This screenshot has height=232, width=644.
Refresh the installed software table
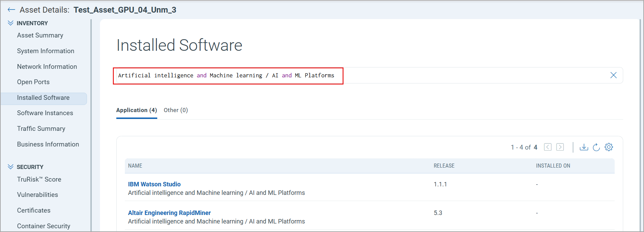(596, 147)
